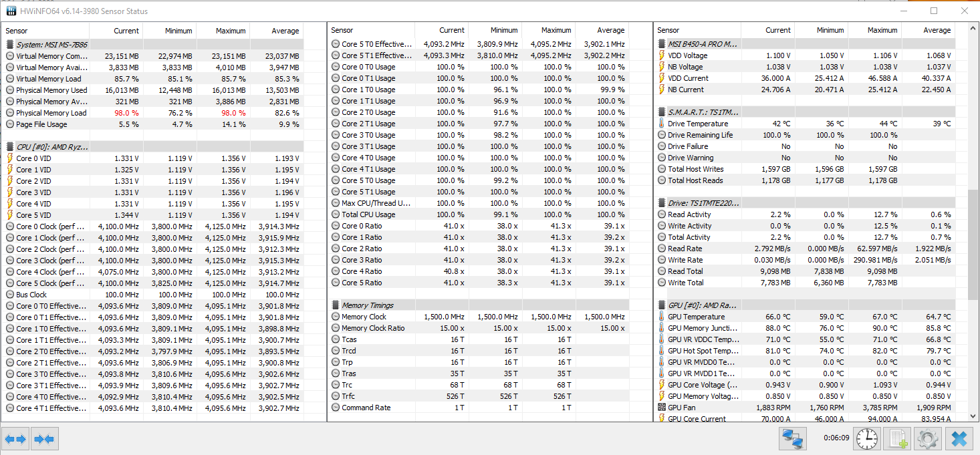Screen dimensions: 980x455
Task: Click the circle icon beside Page File Usage
Action: pyautogui.click(x=10, y=124)
